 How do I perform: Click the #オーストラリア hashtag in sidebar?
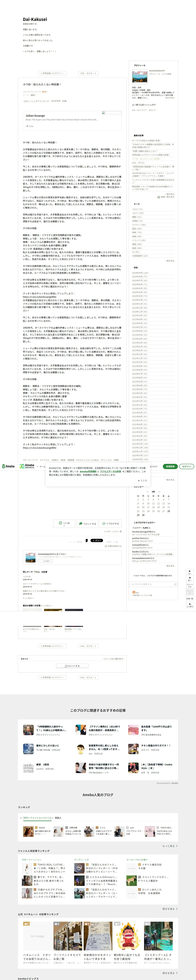[139, 110]
